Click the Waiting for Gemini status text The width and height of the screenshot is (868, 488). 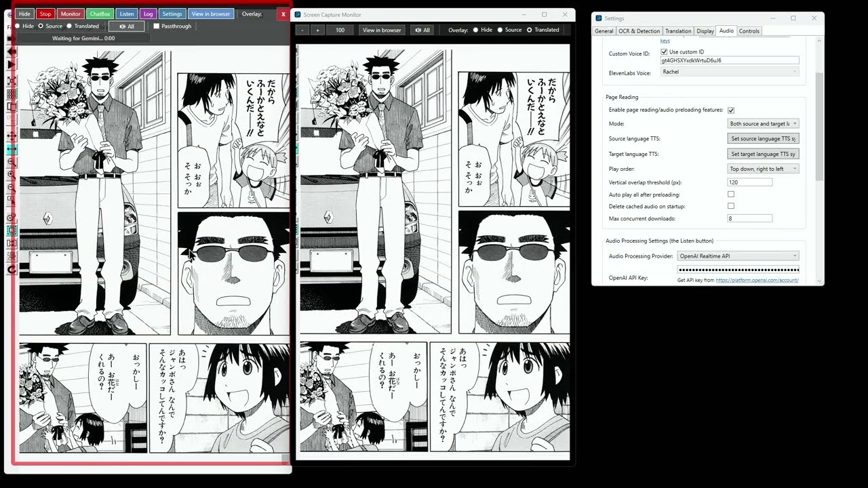83,39
